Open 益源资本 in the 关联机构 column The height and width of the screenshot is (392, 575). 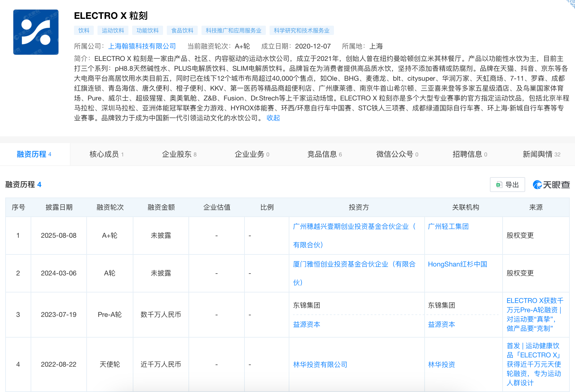coord(442,325)
